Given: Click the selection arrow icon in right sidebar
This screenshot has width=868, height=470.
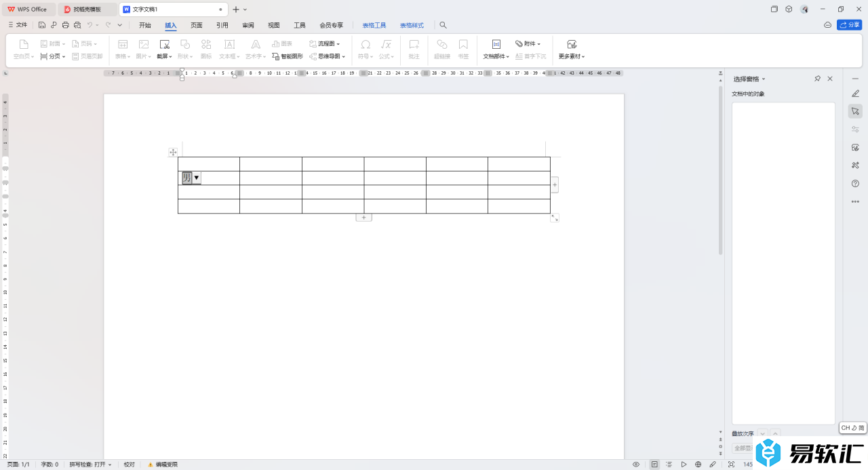Looking at the screenshot, I should click(855, 111).
